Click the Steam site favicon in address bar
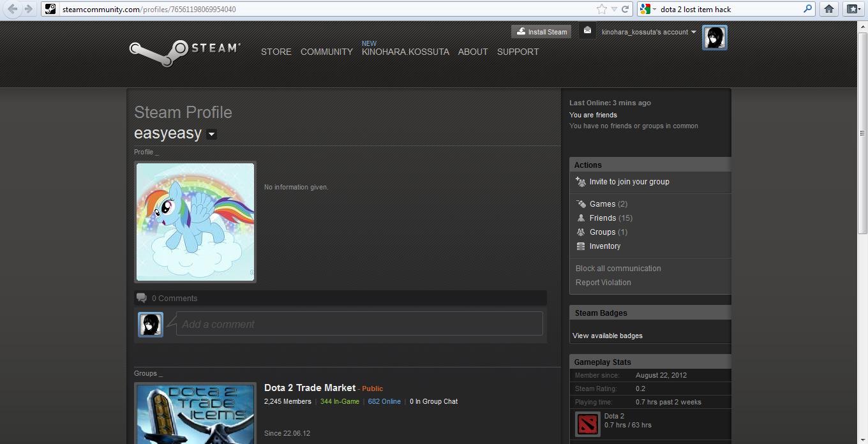Viewport: 868px width, 444px height. [50, 9]
